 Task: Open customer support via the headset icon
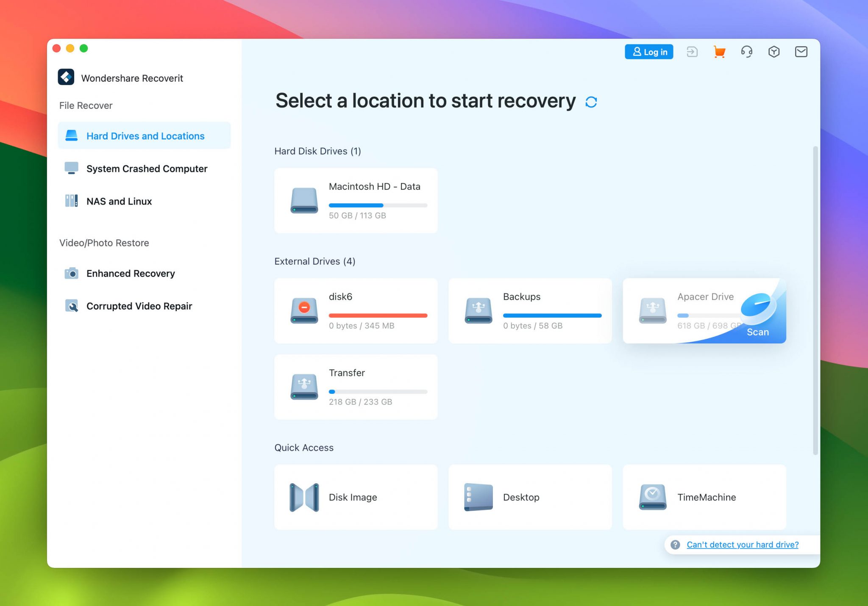(x=747, y=52)
